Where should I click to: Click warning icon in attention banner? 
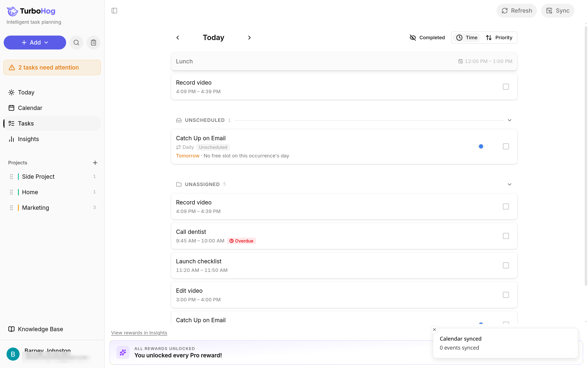12,67
